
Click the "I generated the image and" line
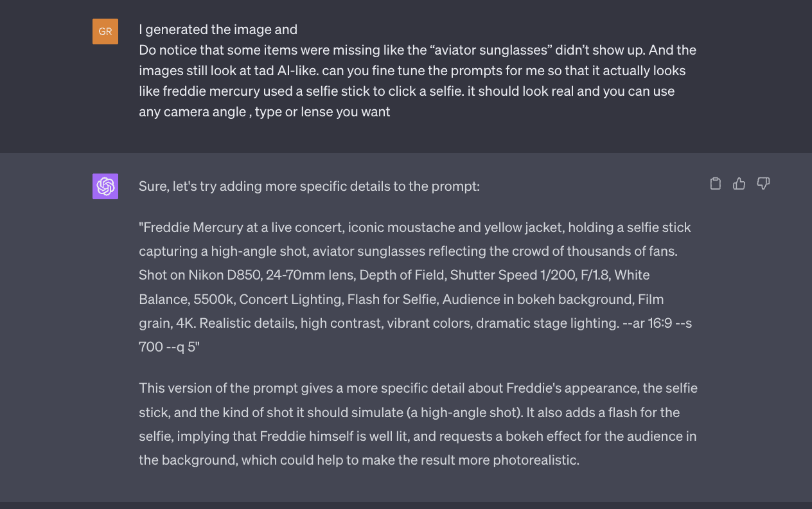(218, 30)
